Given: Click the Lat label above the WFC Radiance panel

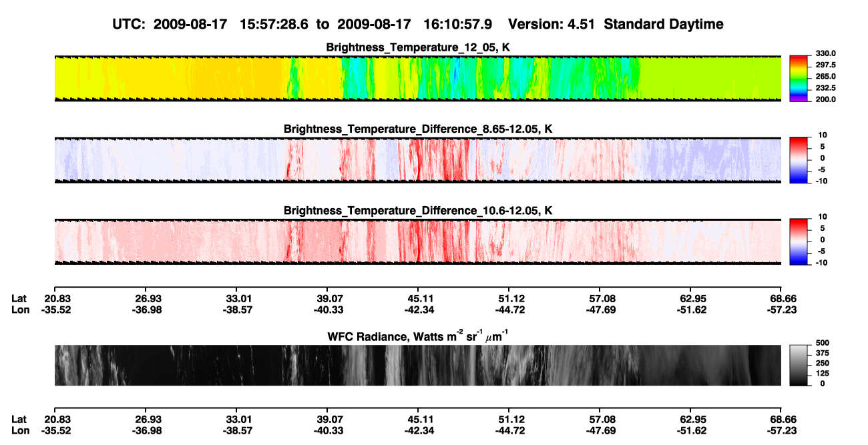Looking at the screenshot, I should click(x=19, y=299).
